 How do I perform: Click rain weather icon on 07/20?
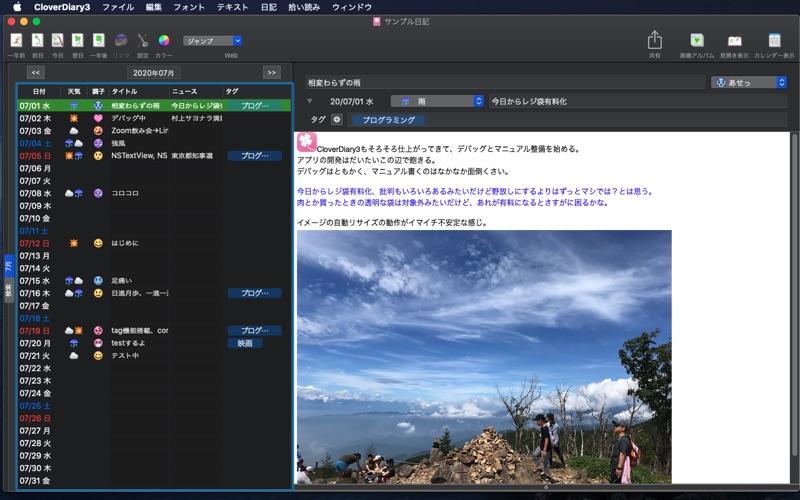pyautogui.click(x=74, y=343)
